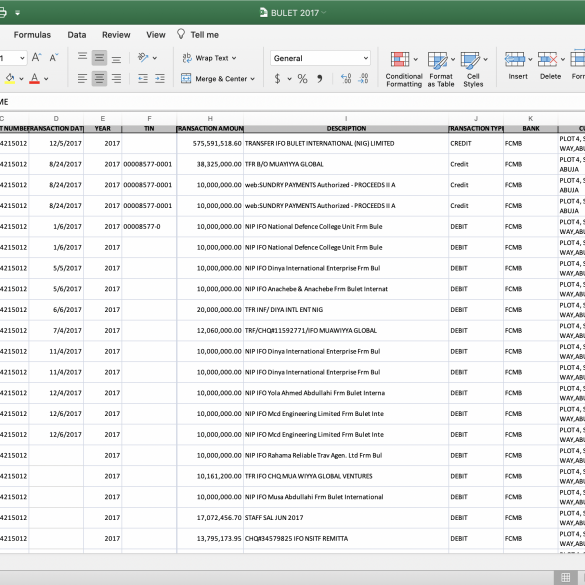Click the print icon in title bar
Image resolution: width=585 pixels, height=585 pixels.
[x=3, y=13]
